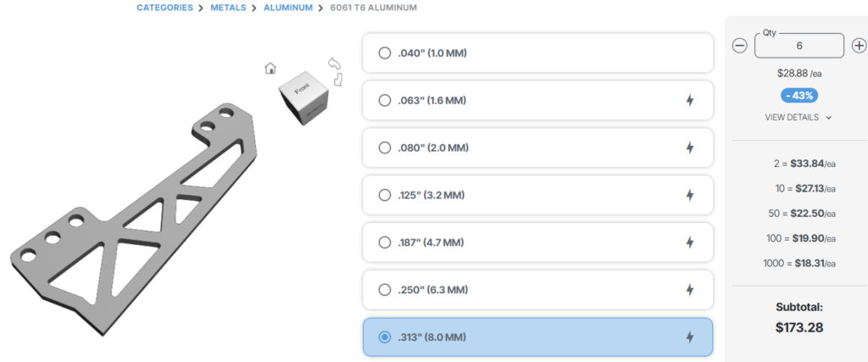Click the lightning bolt icon on the .125" row
The image size is (868, 362).
click(x=689, y=195)
